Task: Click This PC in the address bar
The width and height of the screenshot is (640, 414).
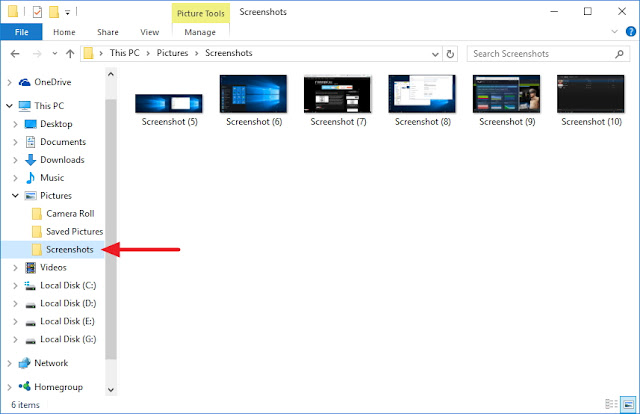Action: click(x=124, y=53)
